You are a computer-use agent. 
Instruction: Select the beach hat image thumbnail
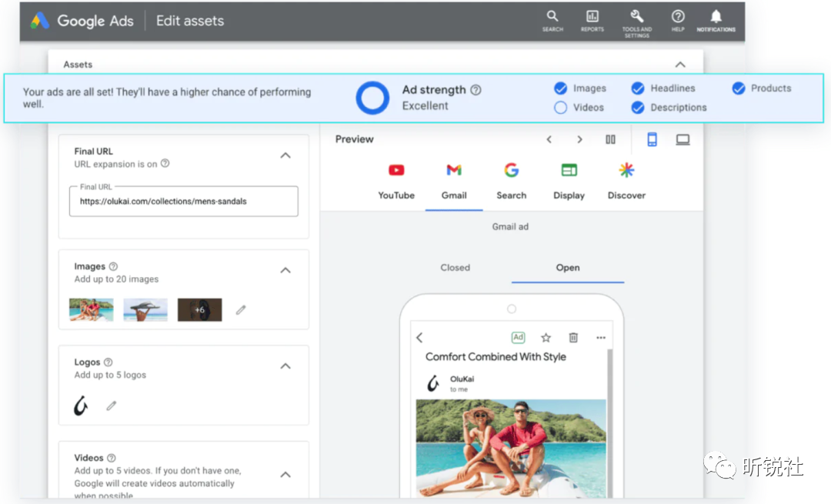(145, 309)
